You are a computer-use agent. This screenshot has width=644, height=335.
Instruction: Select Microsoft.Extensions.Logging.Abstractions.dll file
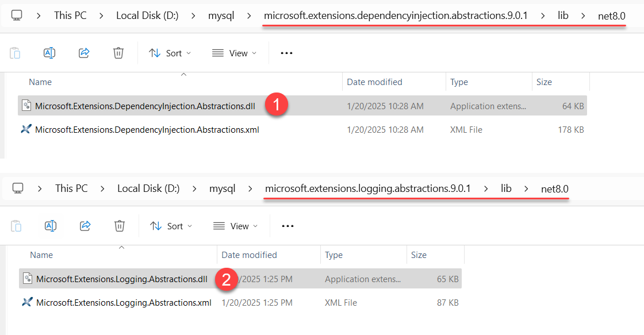point(121,279)
